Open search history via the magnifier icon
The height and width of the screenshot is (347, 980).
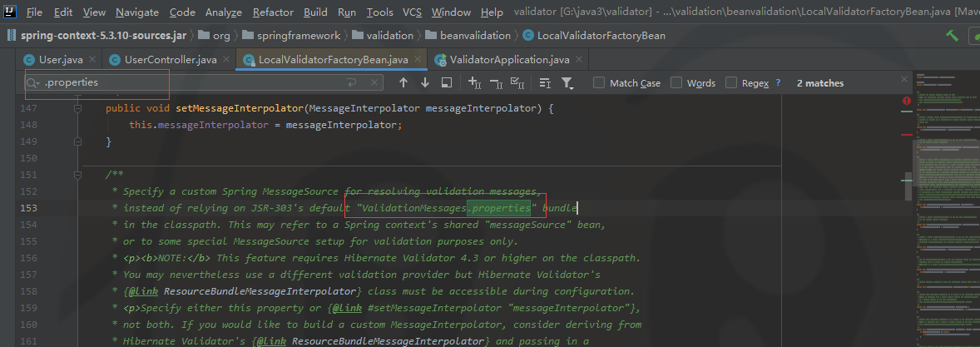(33, 82)
